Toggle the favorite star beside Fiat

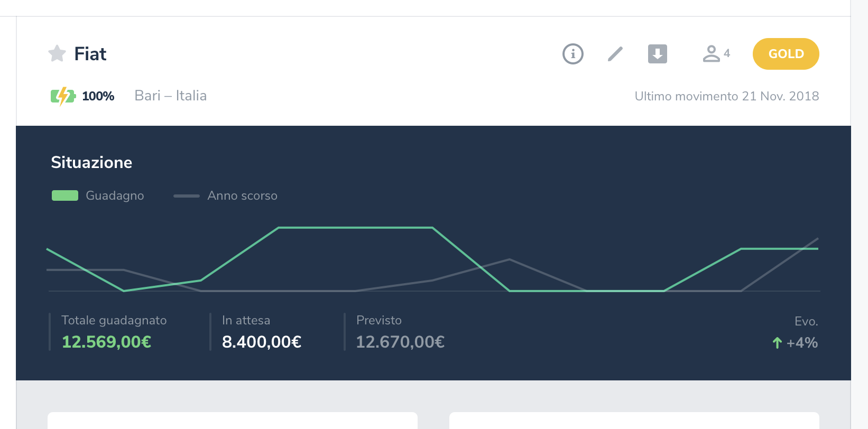[57, 53]
